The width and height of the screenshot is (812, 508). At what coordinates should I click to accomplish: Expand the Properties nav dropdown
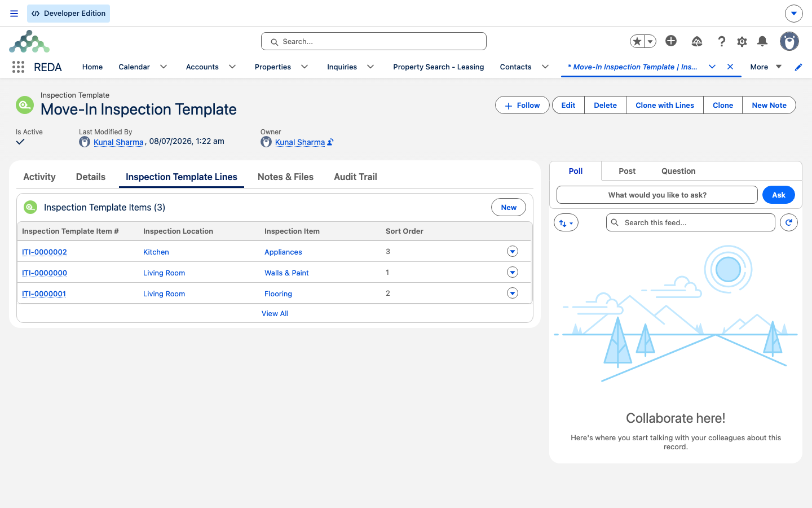(x=304, y=67)
